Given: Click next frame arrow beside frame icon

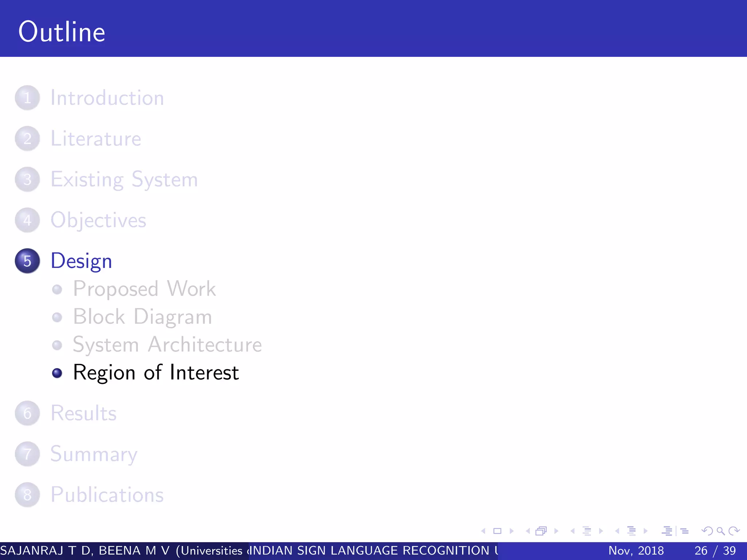Looking at the screenshot, I should (x=556, y=531).
